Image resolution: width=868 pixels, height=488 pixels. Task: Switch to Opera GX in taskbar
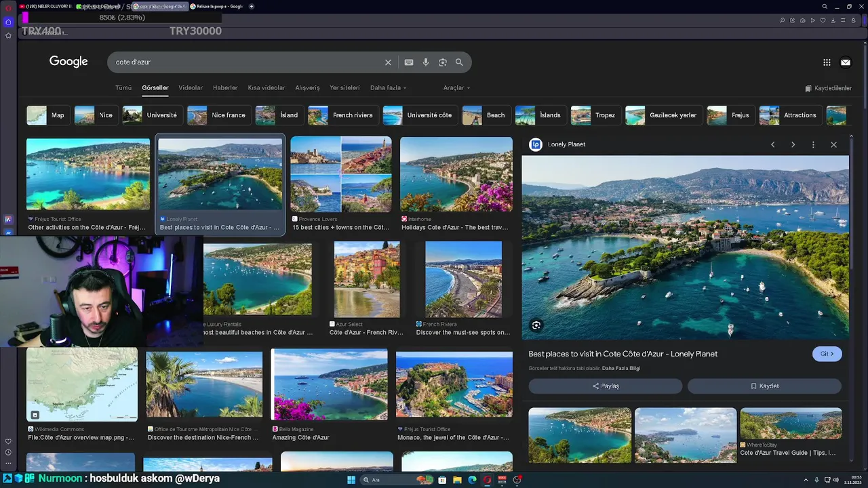click(487, 480)
